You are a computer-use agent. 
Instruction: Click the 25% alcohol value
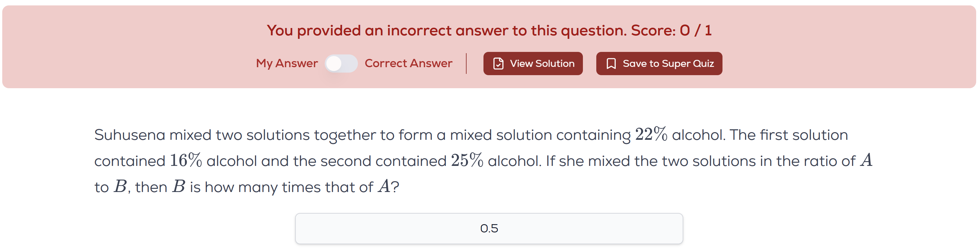point(467,160)
